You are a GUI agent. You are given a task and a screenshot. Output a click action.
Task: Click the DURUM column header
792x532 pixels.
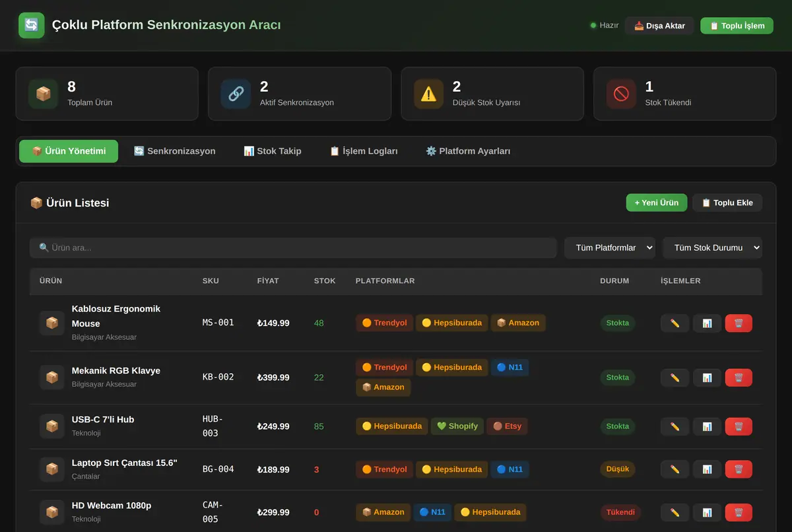[x=614, y=281]
